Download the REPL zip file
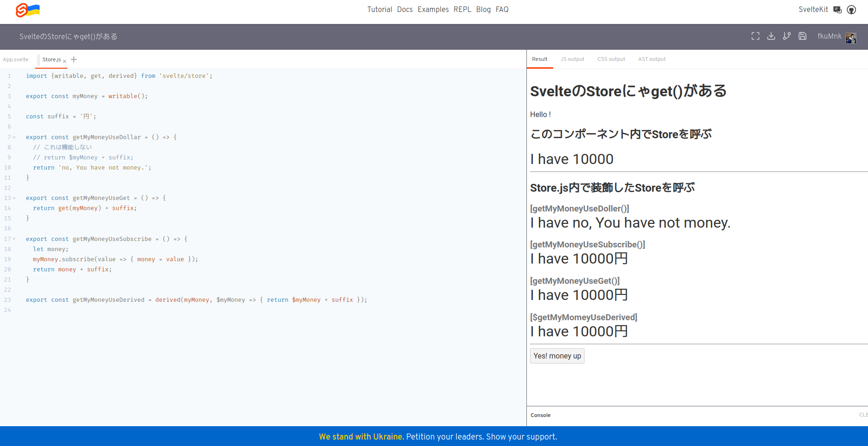 pos(771,36)
